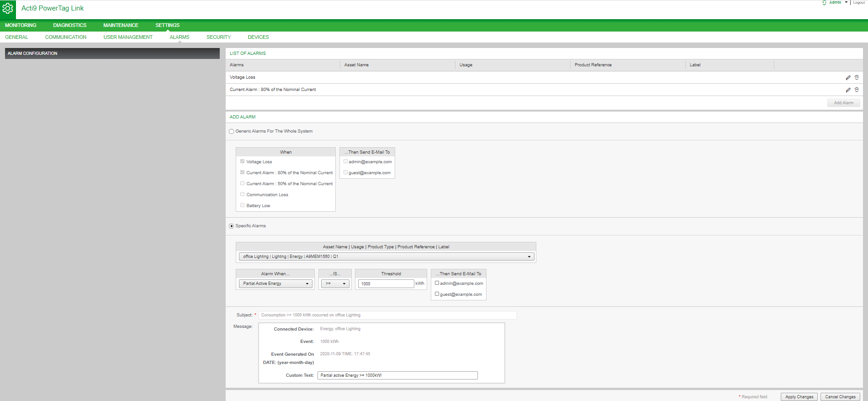
Task: Click the Apply Changes button
Action: tap(799, 397)
